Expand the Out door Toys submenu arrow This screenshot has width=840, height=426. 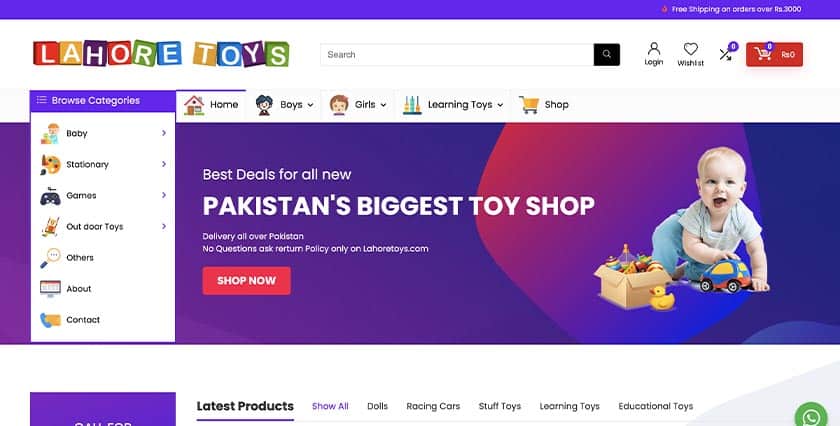click(164, 226)
